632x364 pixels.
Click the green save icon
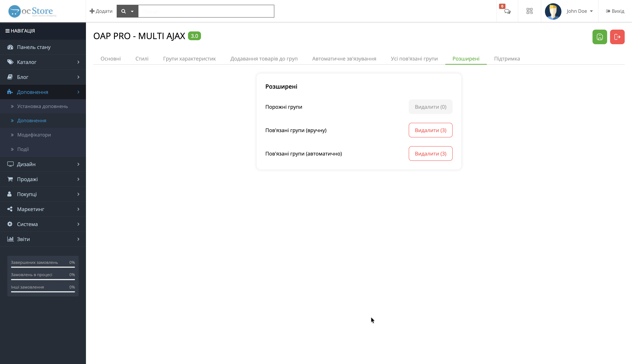(x=599, y=37)
